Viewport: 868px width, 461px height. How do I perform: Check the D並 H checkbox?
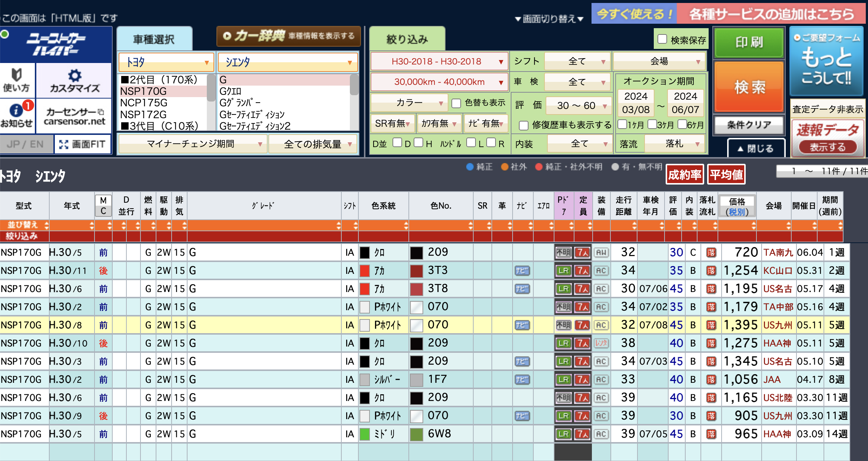(418, 142)
